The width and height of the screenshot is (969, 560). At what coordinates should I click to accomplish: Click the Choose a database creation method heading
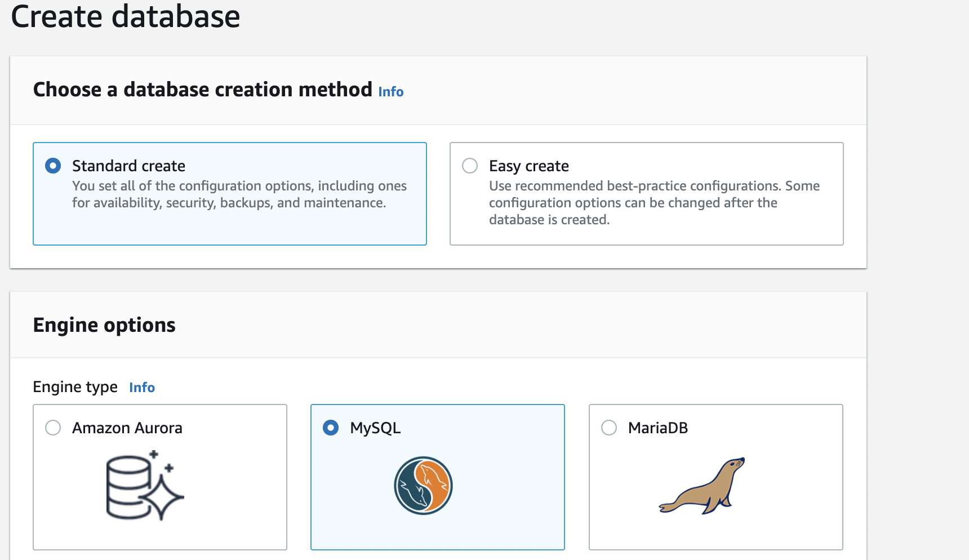coord(203,90)
